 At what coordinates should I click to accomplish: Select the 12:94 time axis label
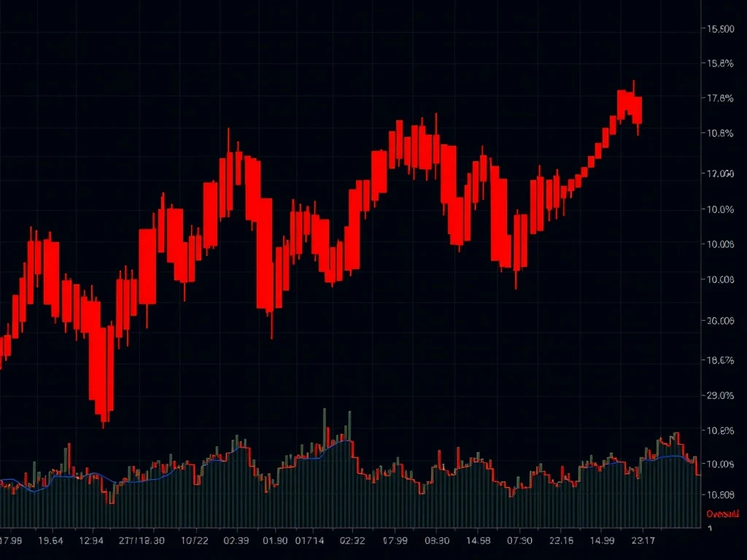91,540
